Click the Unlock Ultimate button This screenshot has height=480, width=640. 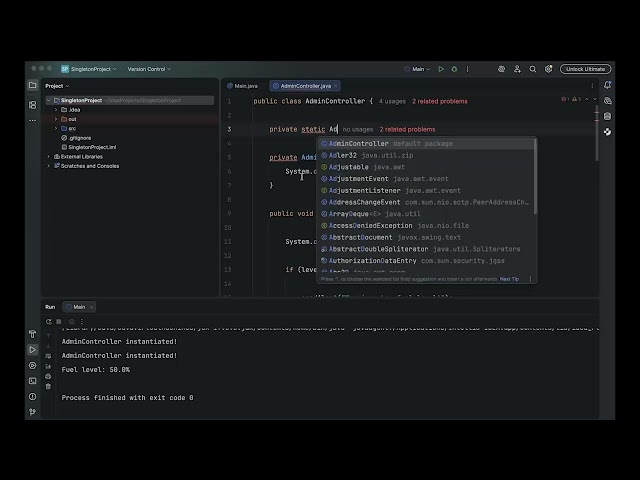(586, 69)
